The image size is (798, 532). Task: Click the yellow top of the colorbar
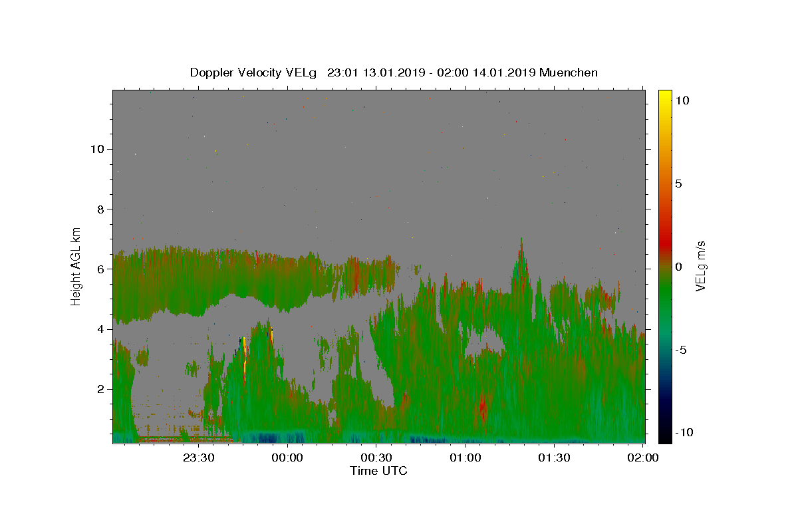(664, 94)
